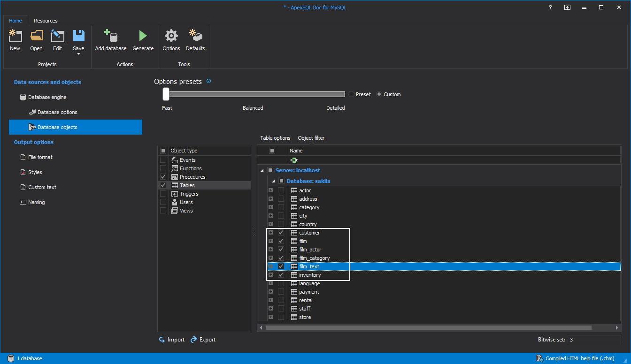
Task: Select the Tables object type row
Action: (204, 185)
